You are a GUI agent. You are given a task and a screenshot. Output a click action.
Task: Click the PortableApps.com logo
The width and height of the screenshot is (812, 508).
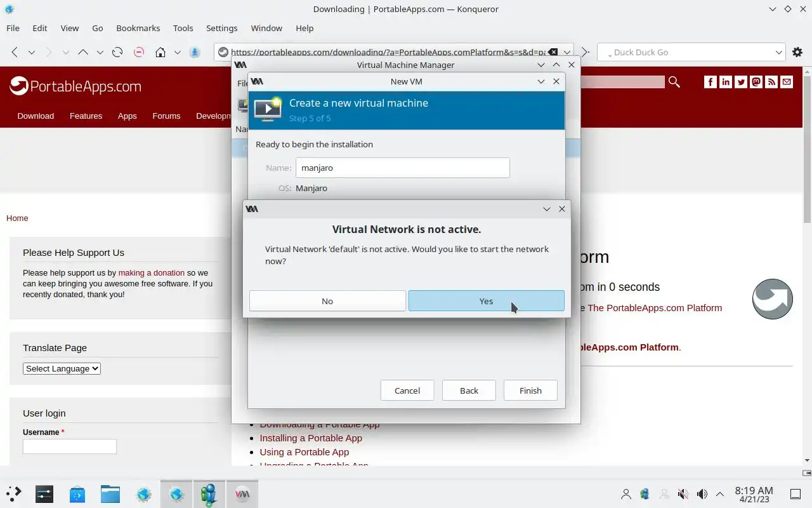coord(75,86)
